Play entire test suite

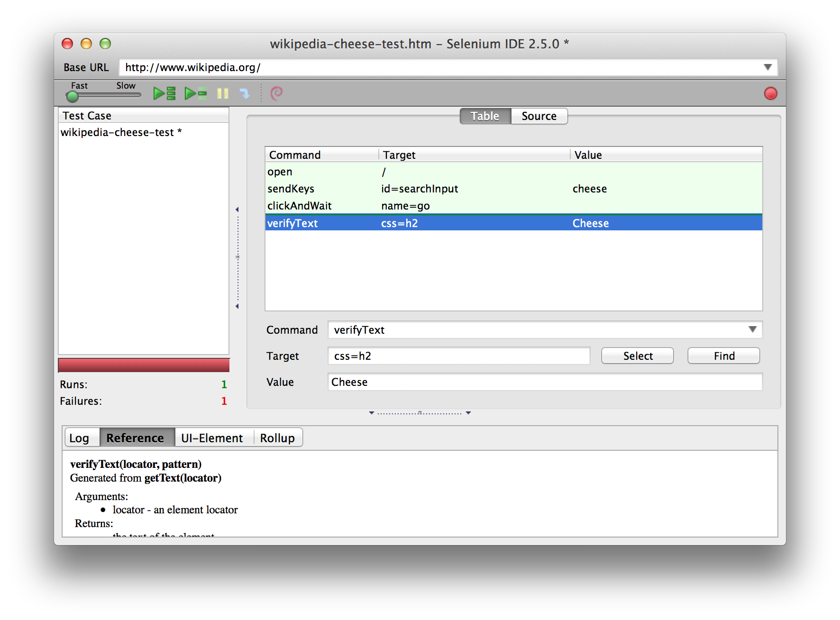click(x=164, y=93)
